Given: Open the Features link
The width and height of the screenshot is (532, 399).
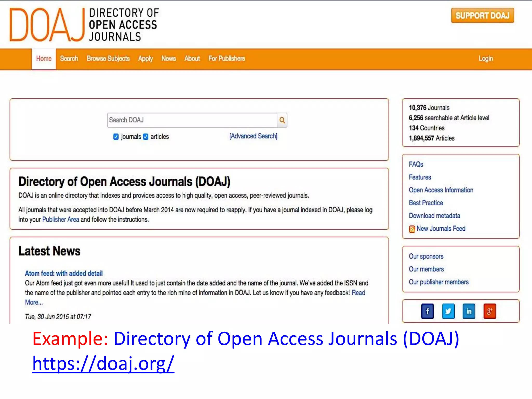Looking at the screenshot, I should [x=420, y=177].
